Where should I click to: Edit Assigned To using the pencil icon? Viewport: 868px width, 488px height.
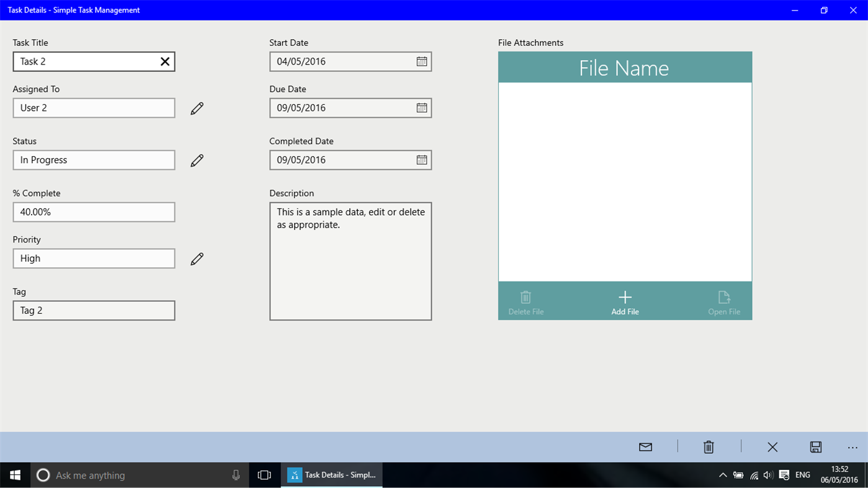point(197,108)
